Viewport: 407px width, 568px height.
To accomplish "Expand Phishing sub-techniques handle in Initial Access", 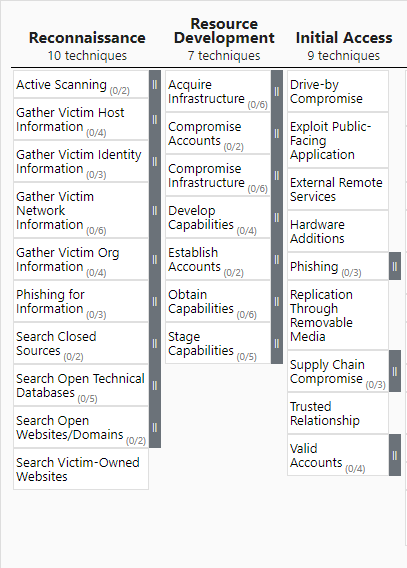I will coord(395,266).
